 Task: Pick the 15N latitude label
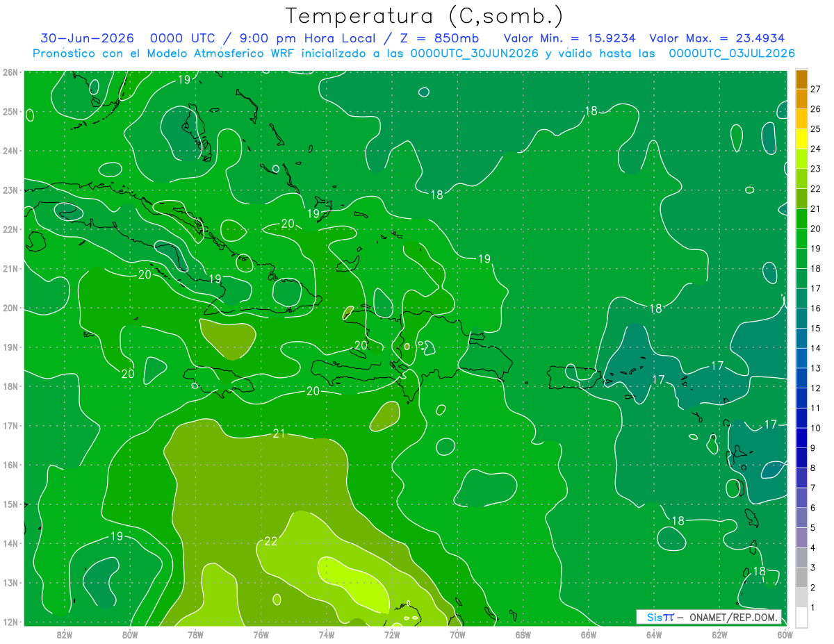click(10, 504)
